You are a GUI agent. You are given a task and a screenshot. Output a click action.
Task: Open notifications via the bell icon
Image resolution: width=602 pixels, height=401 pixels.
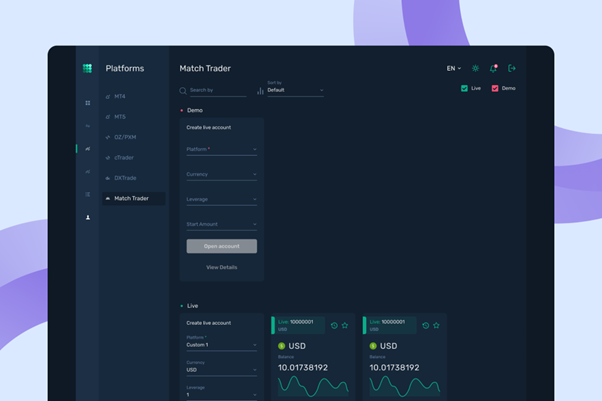493,68
